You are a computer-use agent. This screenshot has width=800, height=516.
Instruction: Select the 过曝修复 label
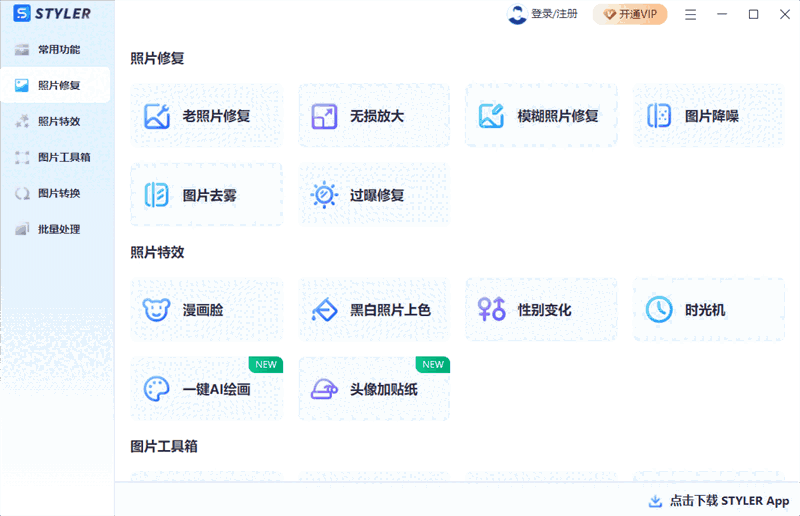coord(377,195)
